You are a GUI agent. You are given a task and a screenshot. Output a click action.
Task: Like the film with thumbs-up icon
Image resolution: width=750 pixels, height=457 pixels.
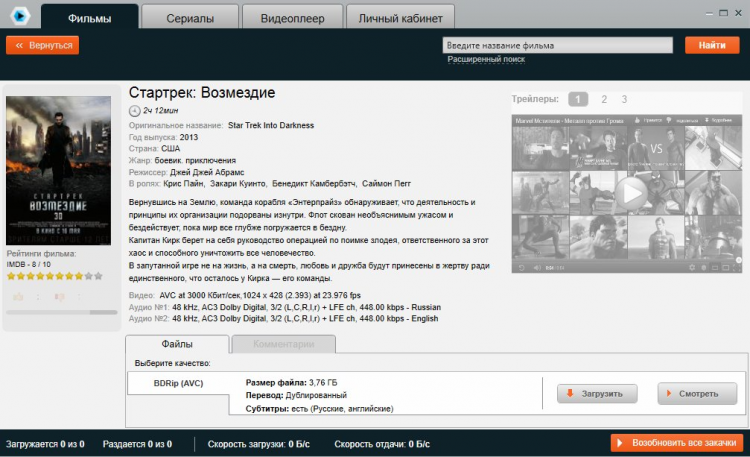coord(18,297)
